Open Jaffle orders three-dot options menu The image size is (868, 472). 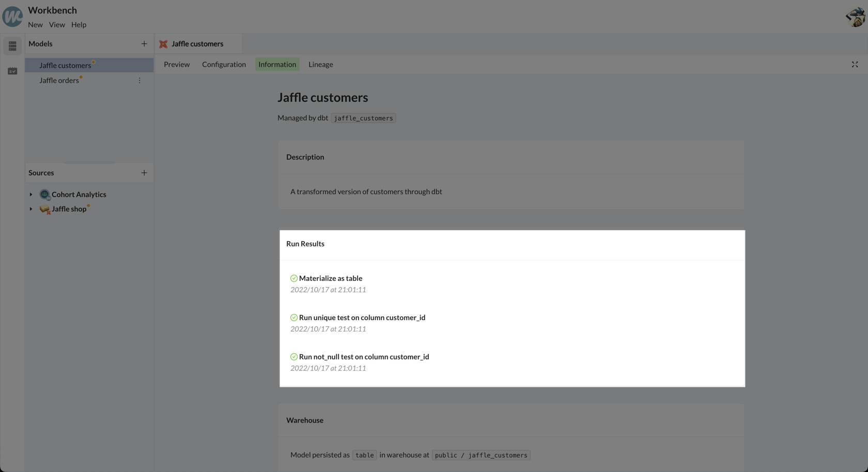click(x=139, y=81)
